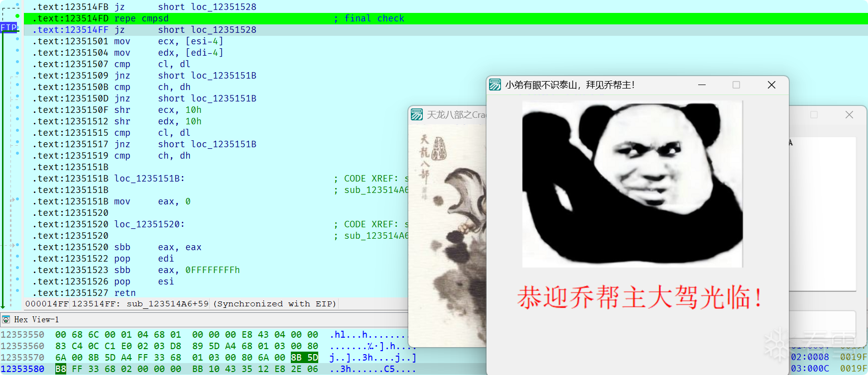This screenshot has height=375, width=868.
Task: Click the 'jnz short loc_1235151B' line at 12351509
Action: [144, 76]
